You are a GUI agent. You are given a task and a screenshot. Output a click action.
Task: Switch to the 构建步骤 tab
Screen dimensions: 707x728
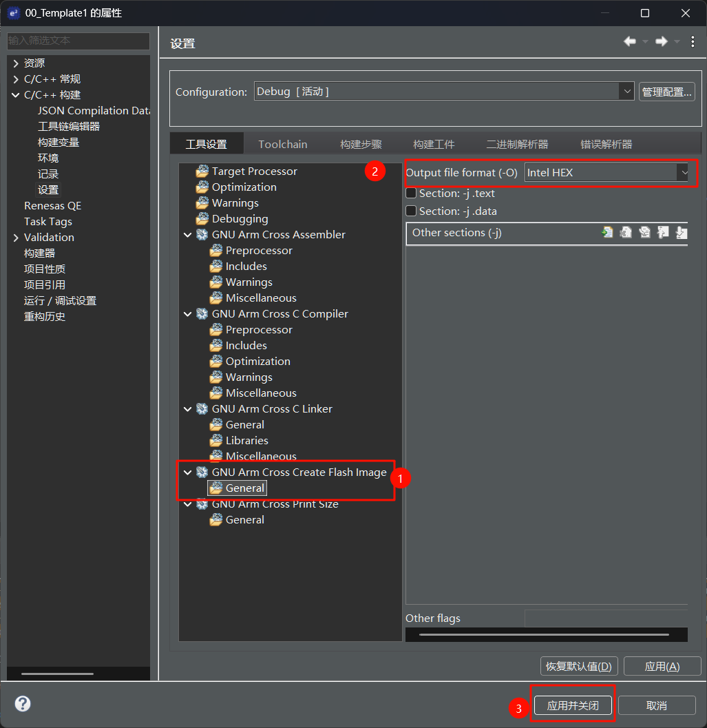pyautogui.click(x=361, y=144)
